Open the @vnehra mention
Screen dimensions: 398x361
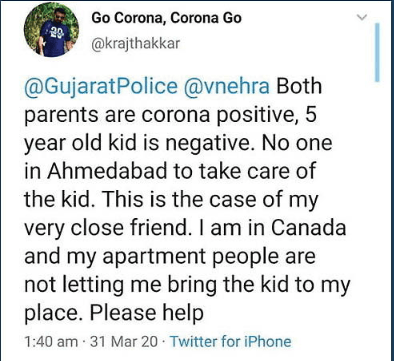tap(227, 86)
